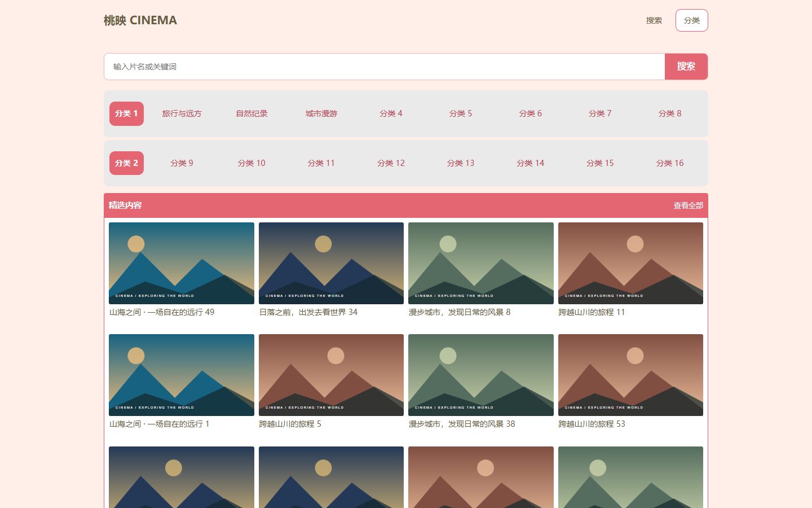The width and height of the screenshot is (812, 508).
Task: Choose the 旅行与远方 category
Action: 182,113
